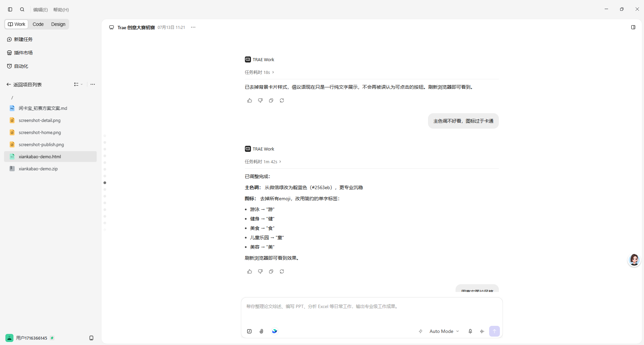Open file screenshot-home.png

point(50,132)
